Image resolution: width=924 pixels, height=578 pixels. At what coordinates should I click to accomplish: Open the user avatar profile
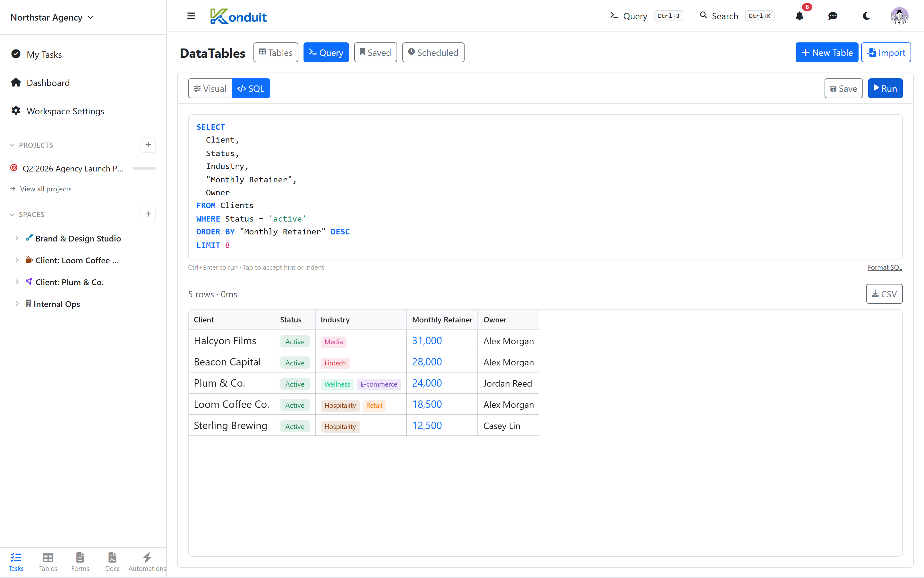(899, 16)
